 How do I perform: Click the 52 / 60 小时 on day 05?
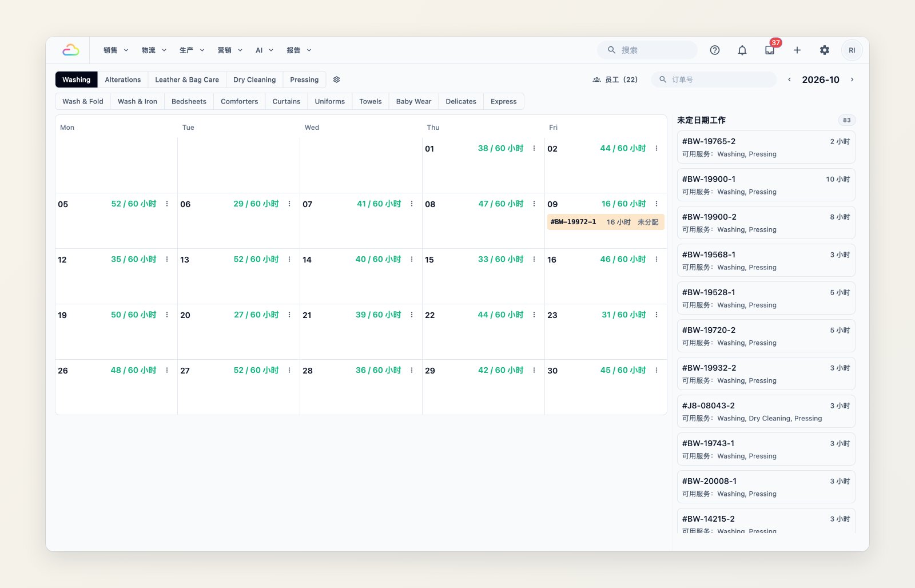point(134,204)
